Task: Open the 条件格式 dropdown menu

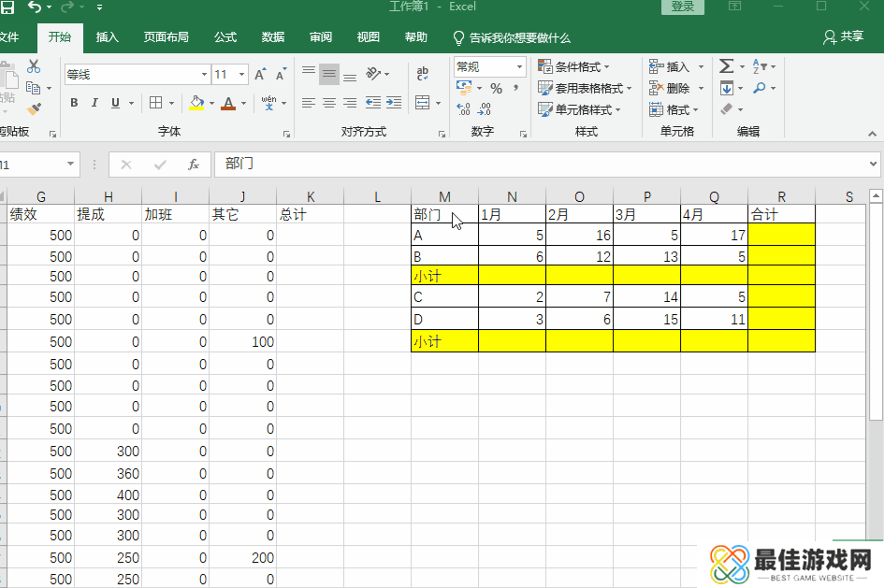Action: click(x=573, y=66)
